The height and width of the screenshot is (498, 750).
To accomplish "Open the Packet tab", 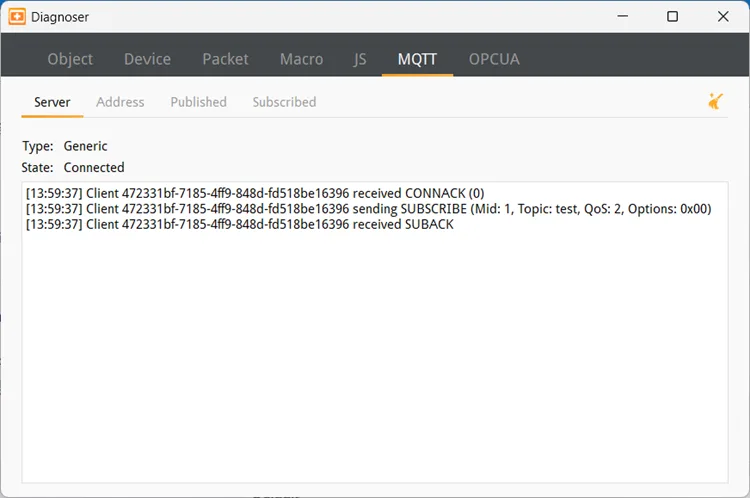I will (225, 59).
